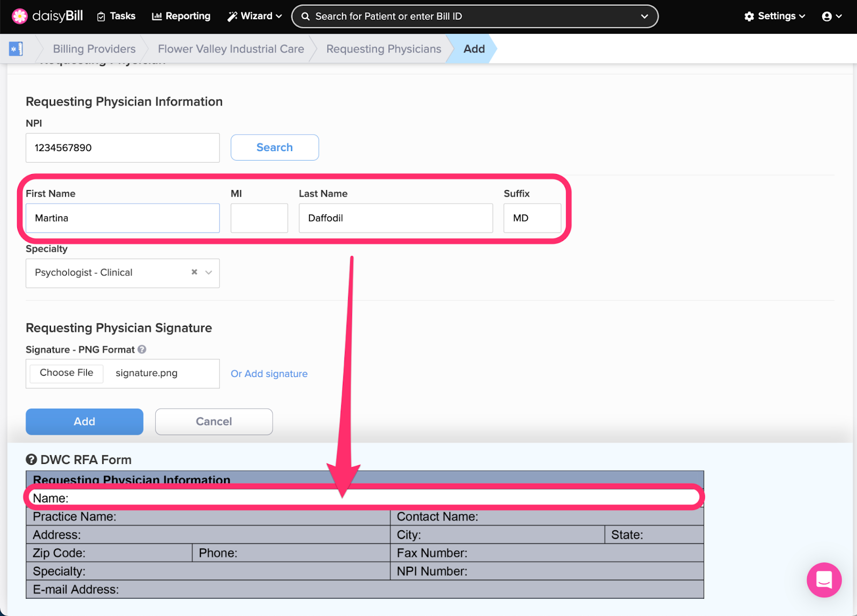Screen dimensions: 857x616
Task: Open the Reporting menu item
Action: (181, 16)
